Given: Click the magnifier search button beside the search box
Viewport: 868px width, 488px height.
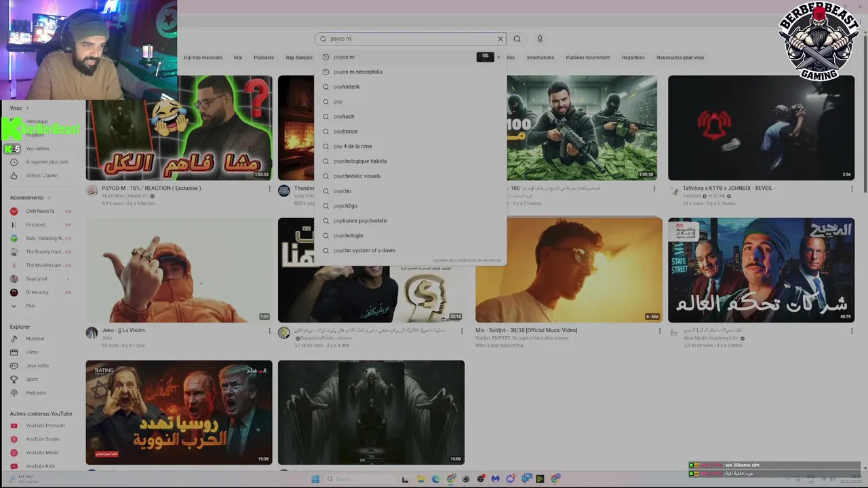Looking at the screenshot, I should coord(517,39).
